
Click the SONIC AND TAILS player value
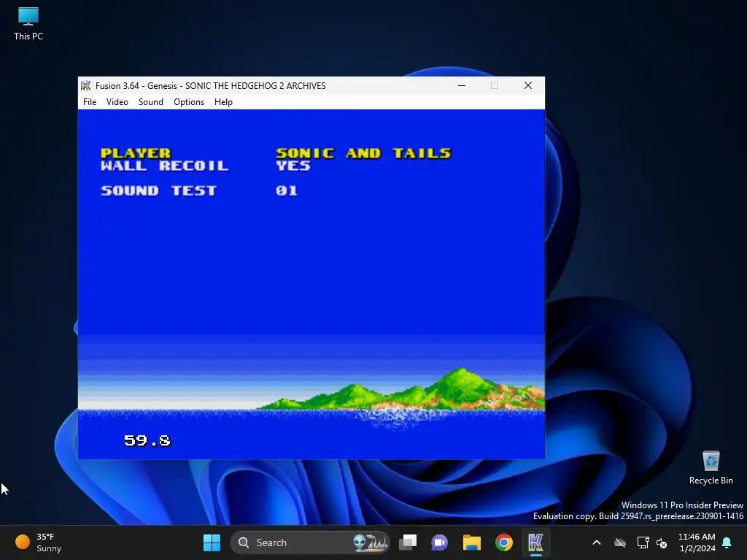click(363, 153)
